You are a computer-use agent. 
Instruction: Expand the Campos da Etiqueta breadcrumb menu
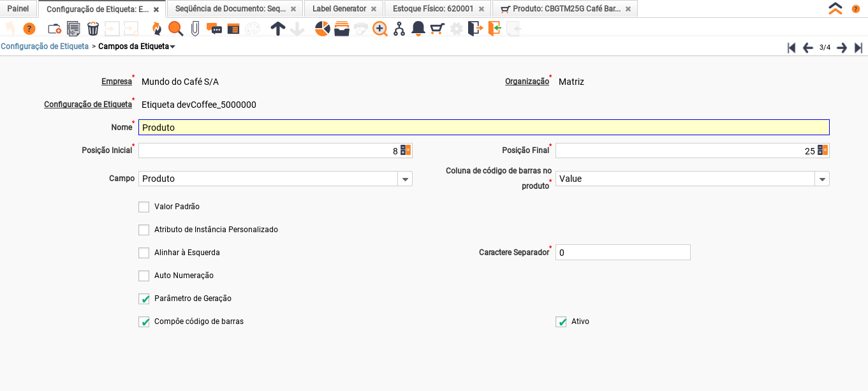(173, 47)
